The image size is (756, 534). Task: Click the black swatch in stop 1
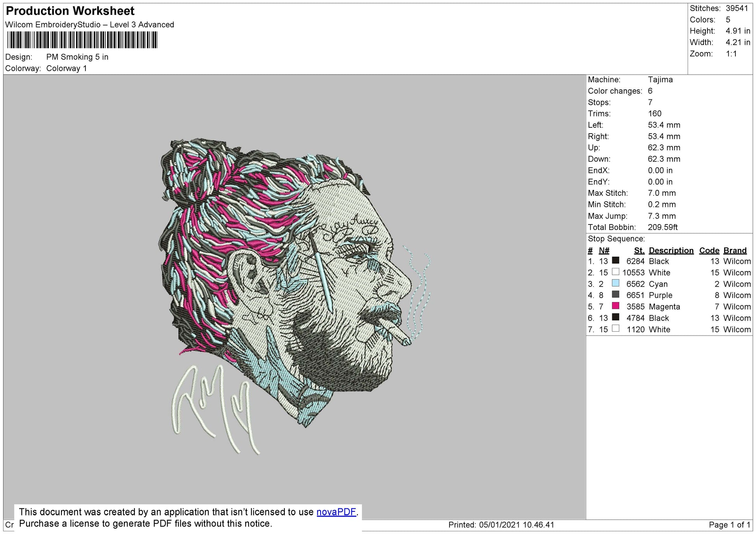tap(615, 261)
